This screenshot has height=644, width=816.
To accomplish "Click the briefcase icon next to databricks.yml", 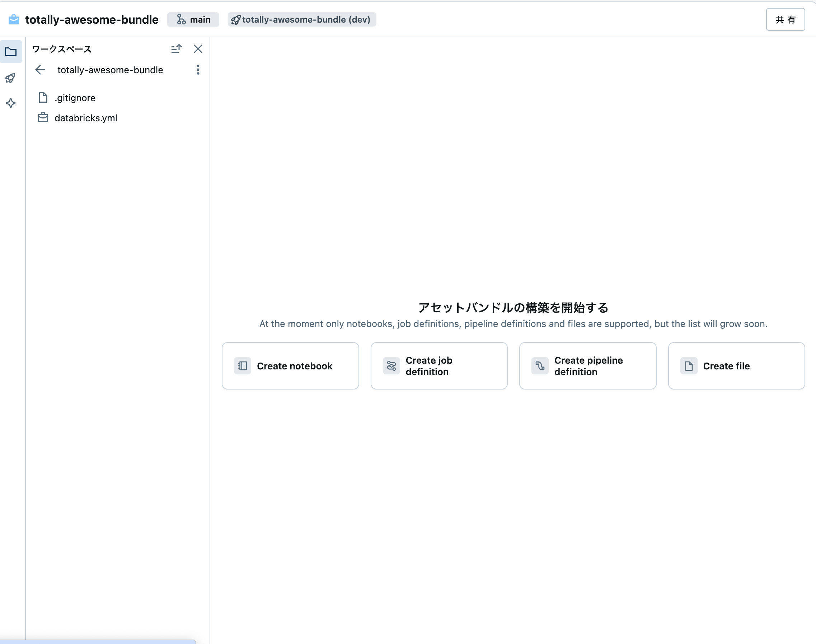I will 43,117.
